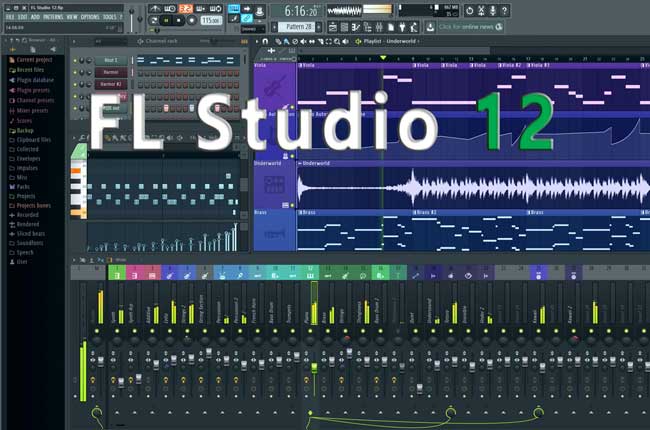Pause playback with the green transport button
The width and height of the screenshot is (650, 430).
[166, 20]
